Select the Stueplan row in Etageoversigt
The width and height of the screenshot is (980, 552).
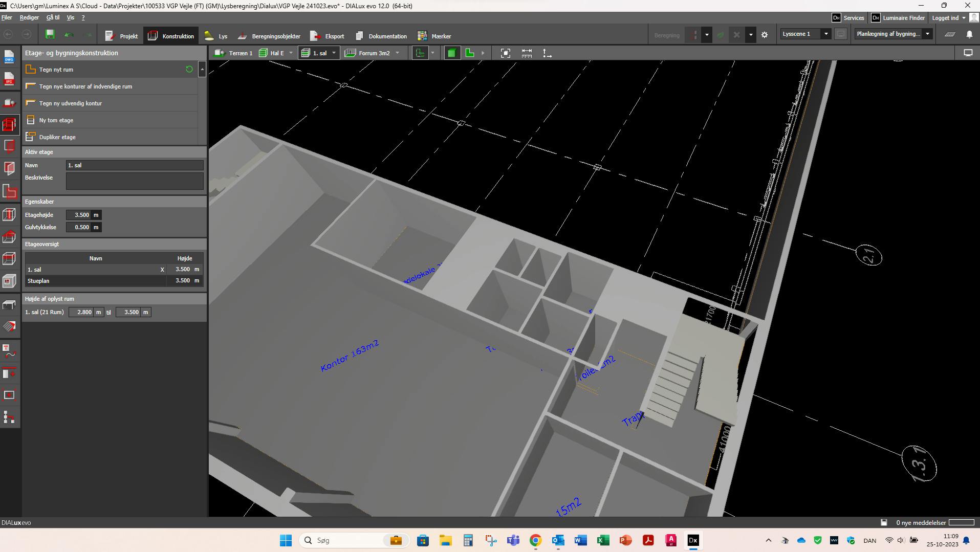click(114, 280)
